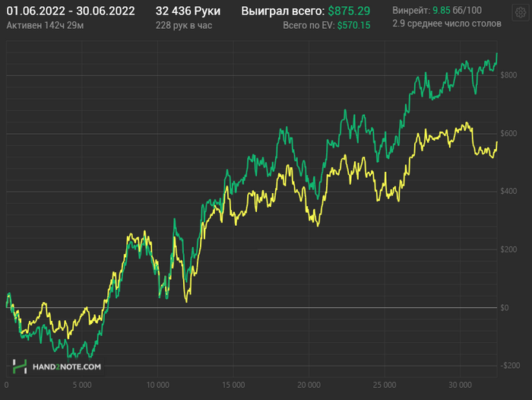Click the '$600' y-axis label
Image resolution: width=532 pixels, height=400 pixels.
coord(509,133)
